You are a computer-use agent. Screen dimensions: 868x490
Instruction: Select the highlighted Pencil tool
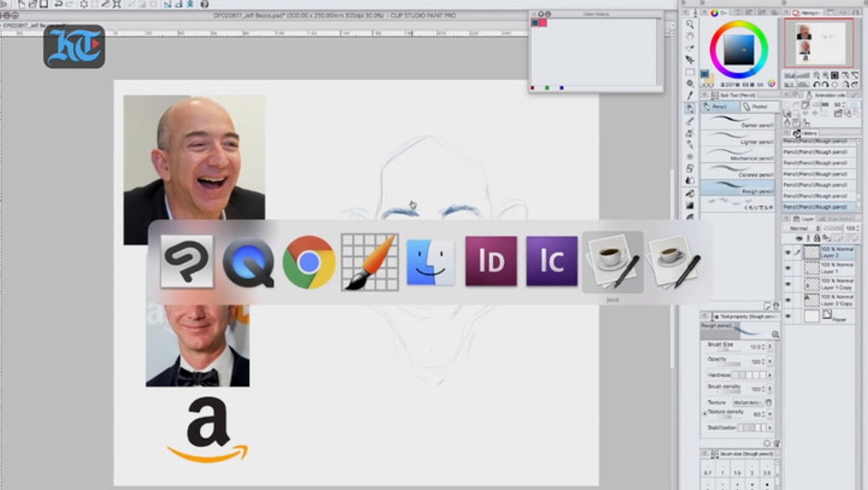tap(690, 109)
